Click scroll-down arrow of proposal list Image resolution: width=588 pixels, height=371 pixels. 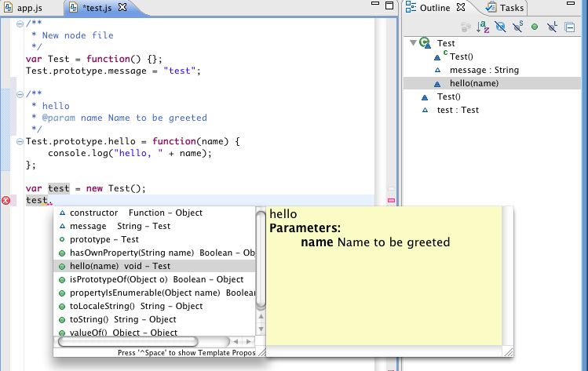pos(261,329)
